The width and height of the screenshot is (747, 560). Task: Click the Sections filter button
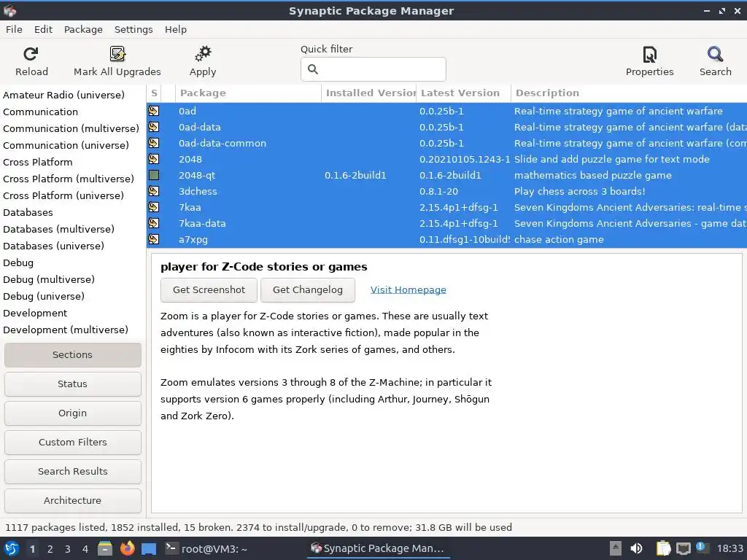tap(73, 355)
